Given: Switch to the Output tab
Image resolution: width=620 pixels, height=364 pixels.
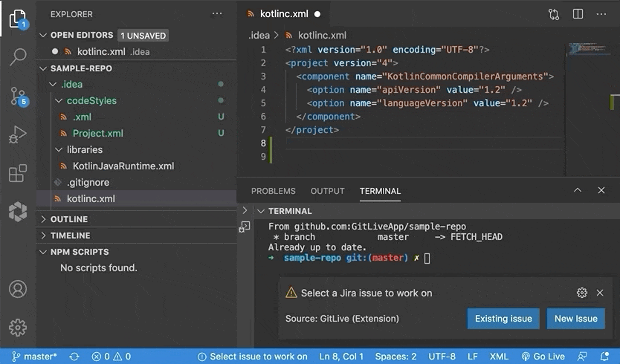Looking at the screenshot, I should 327,191.
